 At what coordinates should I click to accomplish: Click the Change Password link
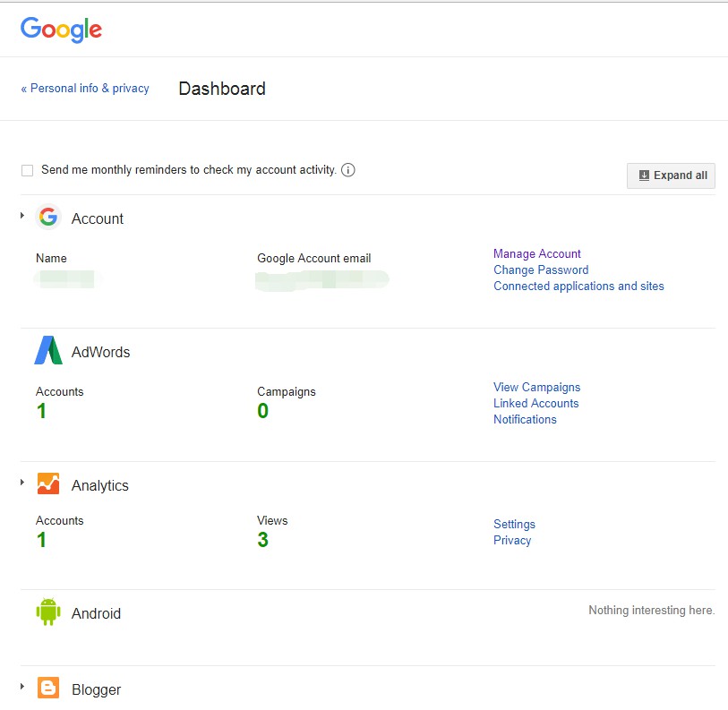point(541,269)
